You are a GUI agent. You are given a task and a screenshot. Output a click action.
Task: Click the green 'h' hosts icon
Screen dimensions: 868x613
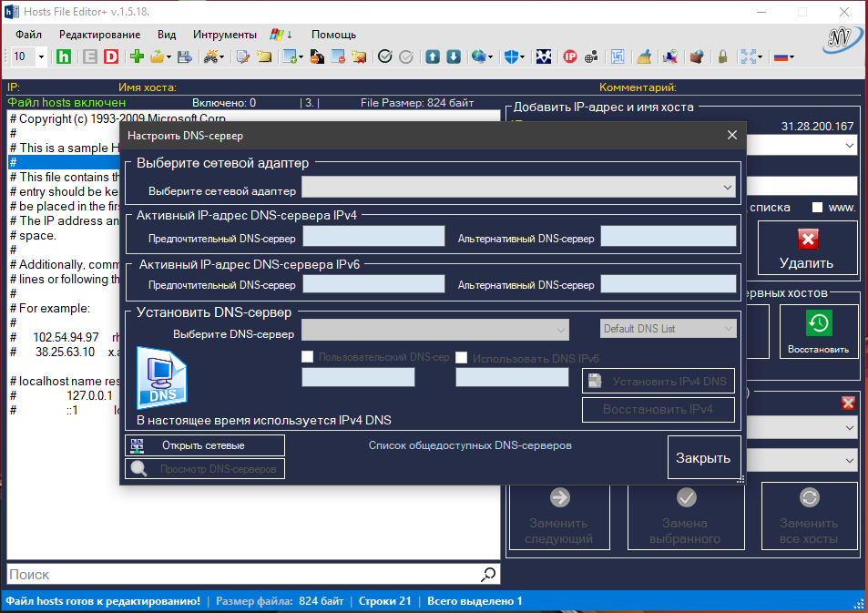65,56
